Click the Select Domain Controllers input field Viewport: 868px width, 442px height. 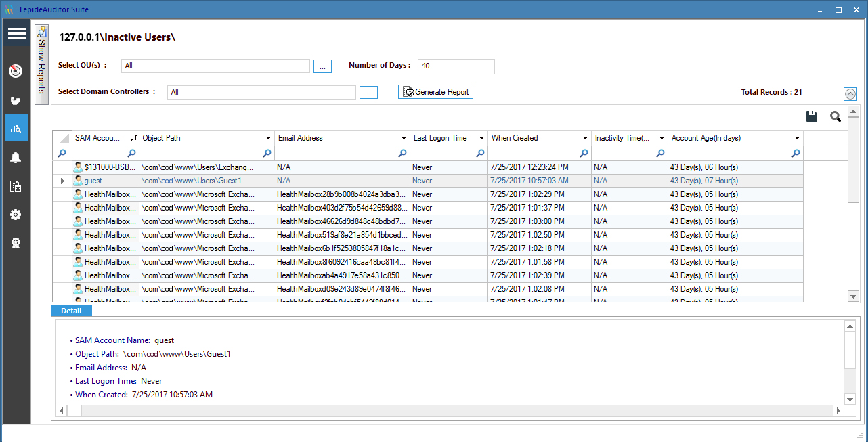pyautogui.click(x=262, y=93)
